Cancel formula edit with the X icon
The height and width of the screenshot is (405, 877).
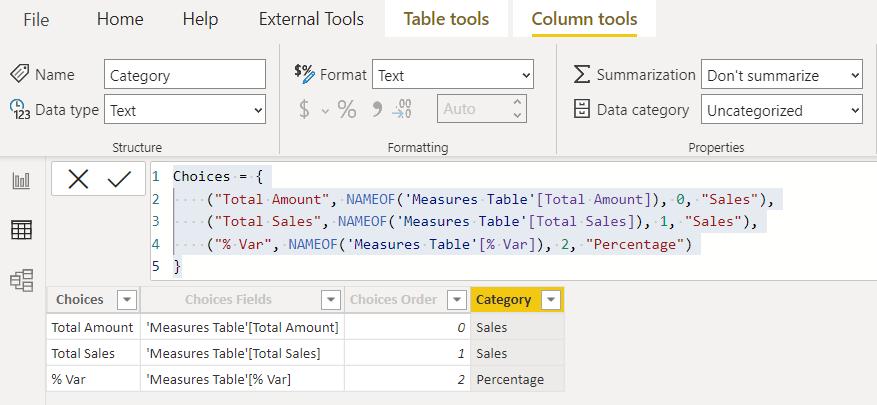tap(78, 180)
